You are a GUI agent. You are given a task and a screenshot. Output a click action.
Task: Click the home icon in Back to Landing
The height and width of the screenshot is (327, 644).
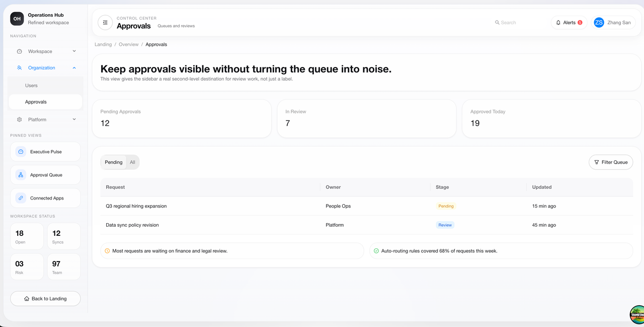click(27, 299)
